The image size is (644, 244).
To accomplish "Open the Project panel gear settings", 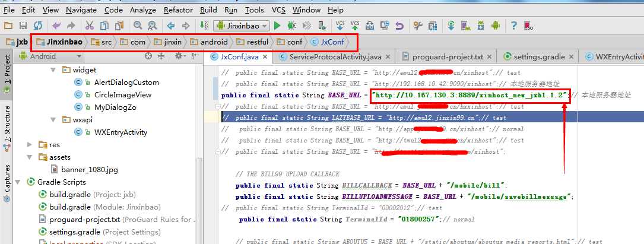I will 179,56.
